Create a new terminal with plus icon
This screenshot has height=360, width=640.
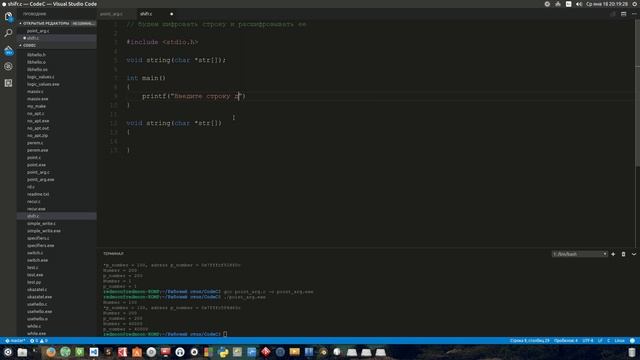[x=613, y=254]
